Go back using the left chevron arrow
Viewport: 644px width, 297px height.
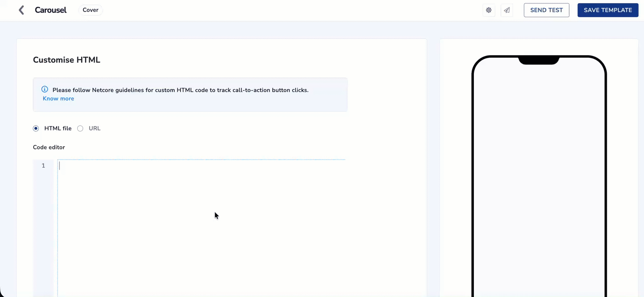click(21, 10)
